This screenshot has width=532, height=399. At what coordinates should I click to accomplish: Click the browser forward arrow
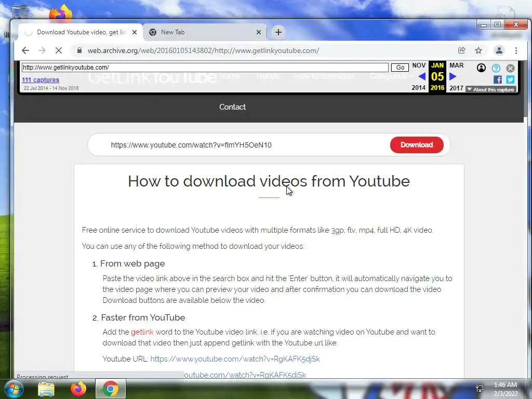(42, 50)
